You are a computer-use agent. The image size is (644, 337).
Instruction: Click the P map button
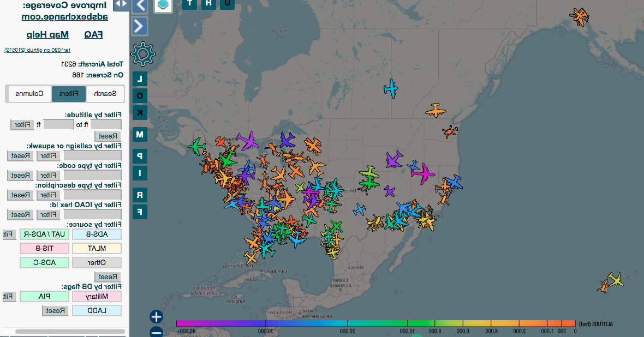tap(140, 156)
